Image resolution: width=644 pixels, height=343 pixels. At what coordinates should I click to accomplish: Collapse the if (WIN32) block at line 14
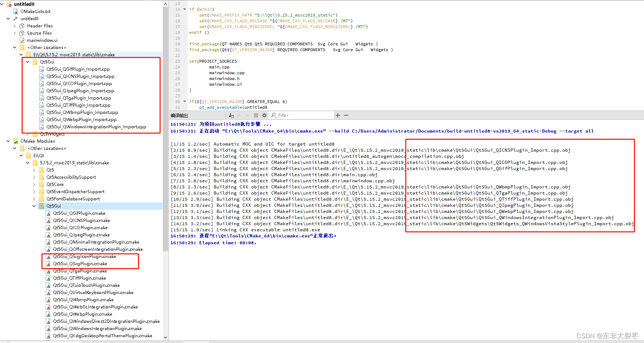[x=184, y=9]
